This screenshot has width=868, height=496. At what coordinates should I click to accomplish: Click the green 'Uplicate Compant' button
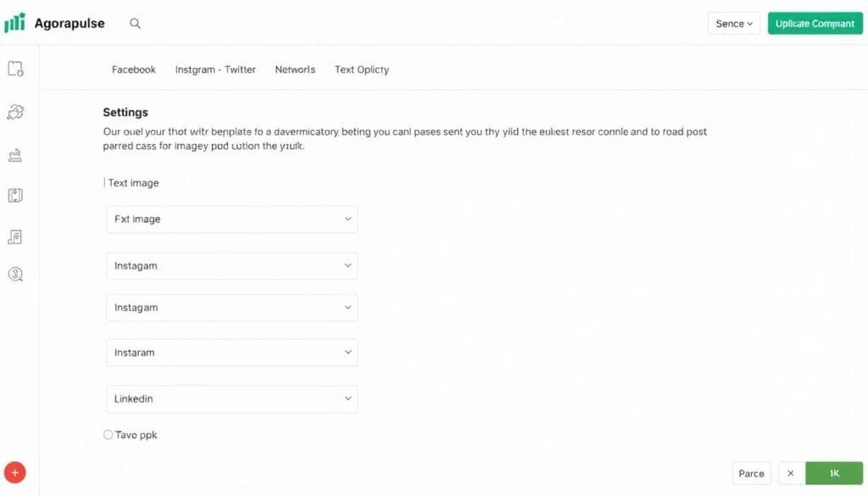point(815,24)
